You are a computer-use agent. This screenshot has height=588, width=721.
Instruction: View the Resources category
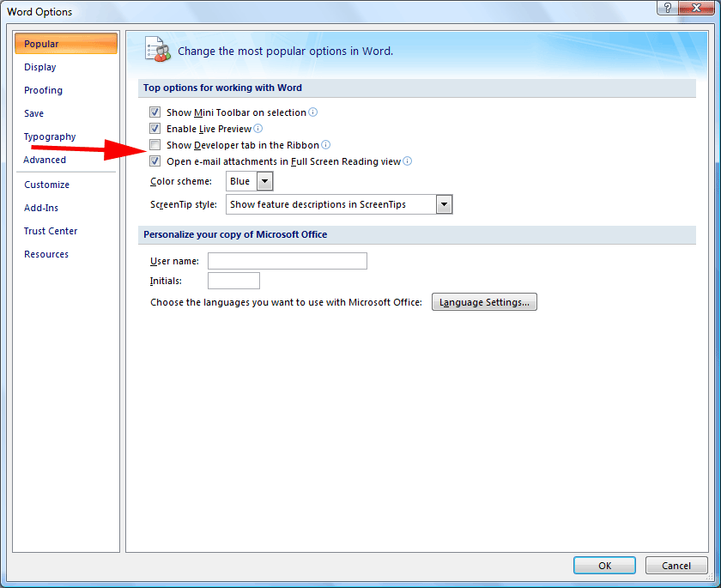click(46, 254)
